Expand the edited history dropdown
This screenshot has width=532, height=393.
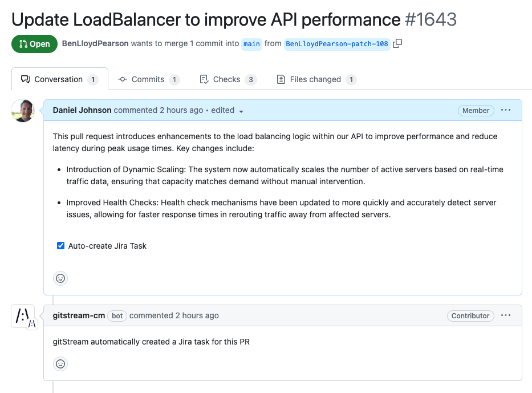[241, 110]
